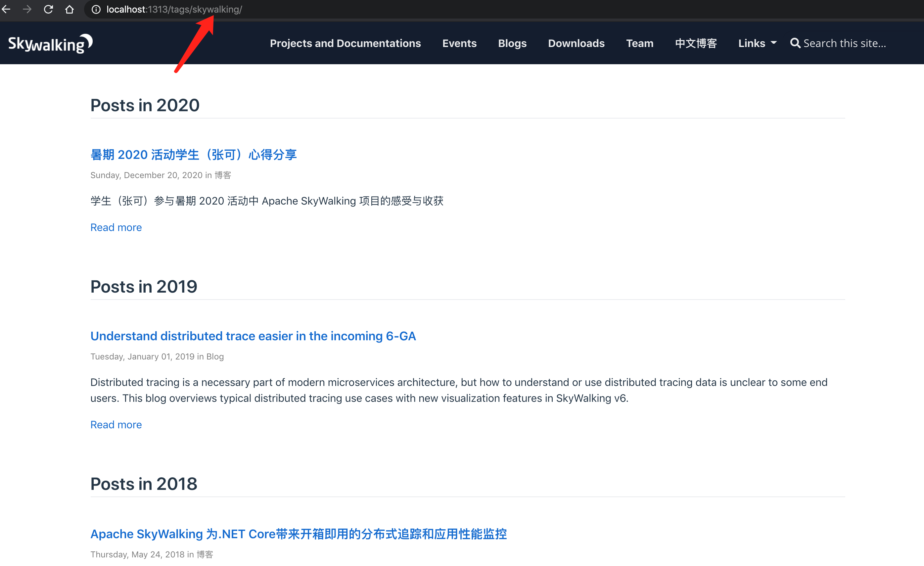The height and width of the screenshot is (566, 924).
Task: Open the 中文博客 nav item
Action: coord(696,43)
